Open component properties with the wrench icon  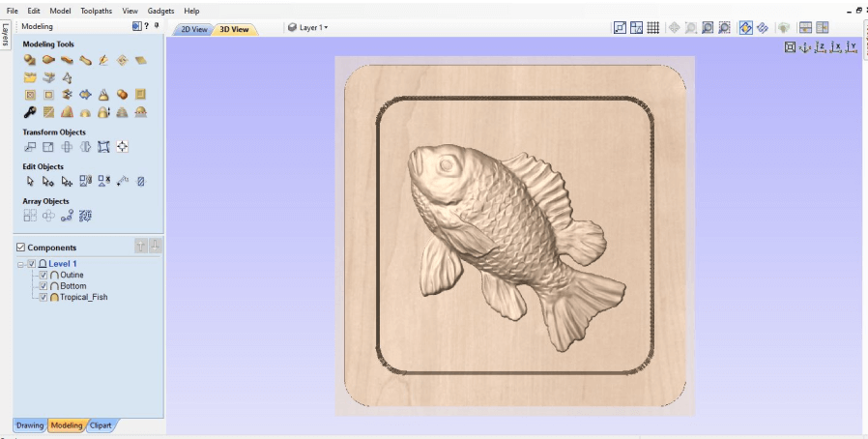pos(30,112)
